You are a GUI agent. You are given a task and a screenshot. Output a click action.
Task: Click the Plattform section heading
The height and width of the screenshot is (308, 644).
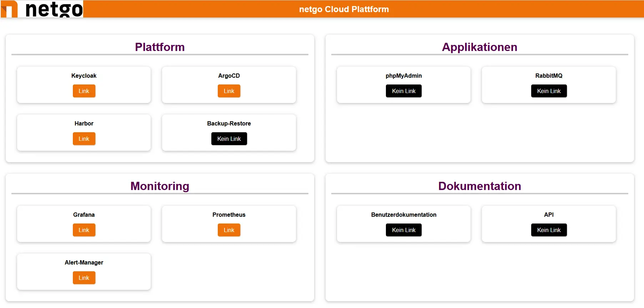pos(160,47)
